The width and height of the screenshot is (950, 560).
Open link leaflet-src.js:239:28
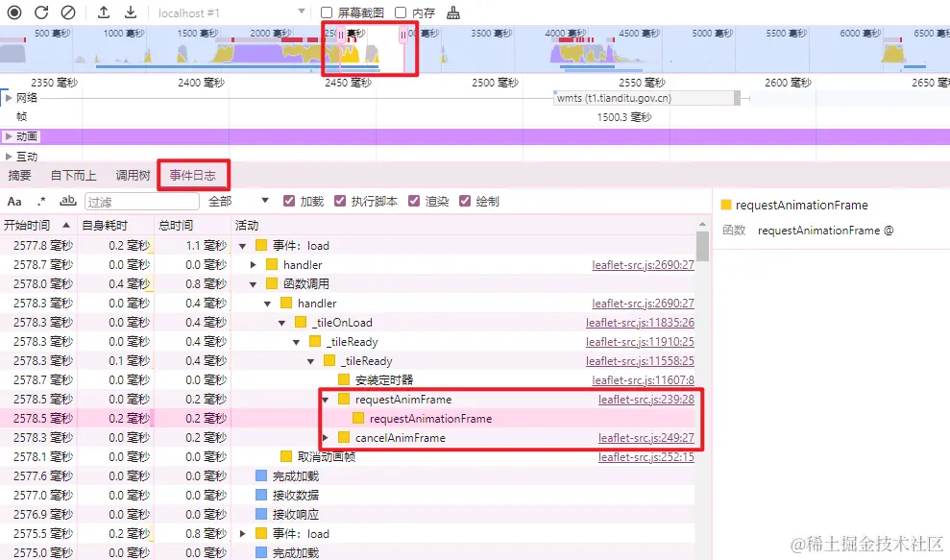[x=646, y=400]
